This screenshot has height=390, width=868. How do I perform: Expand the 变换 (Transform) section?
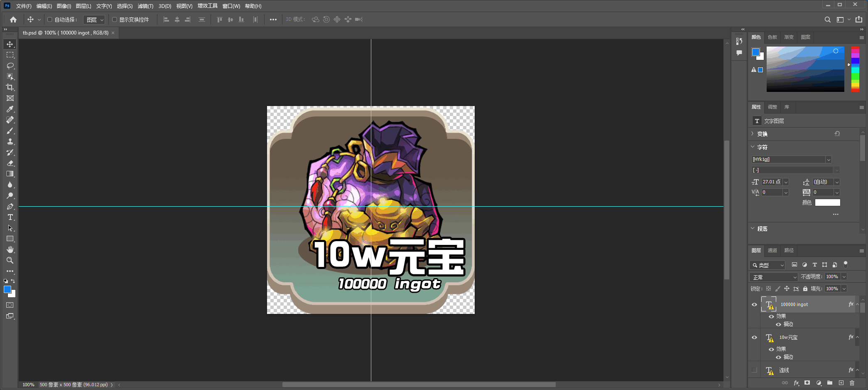pyautogui.click(x=753, y=134)
